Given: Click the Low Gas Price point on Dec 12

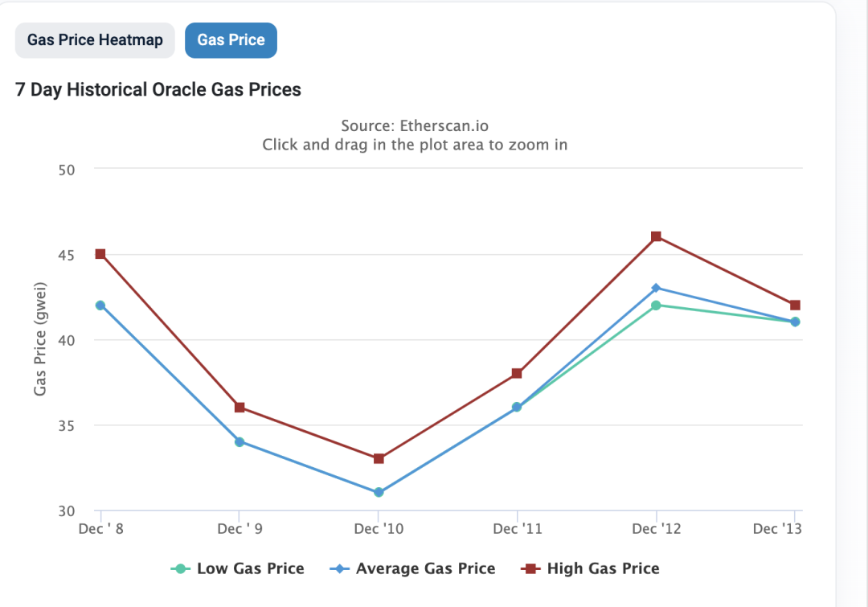Looking at the screenshot, I should 656,306.
